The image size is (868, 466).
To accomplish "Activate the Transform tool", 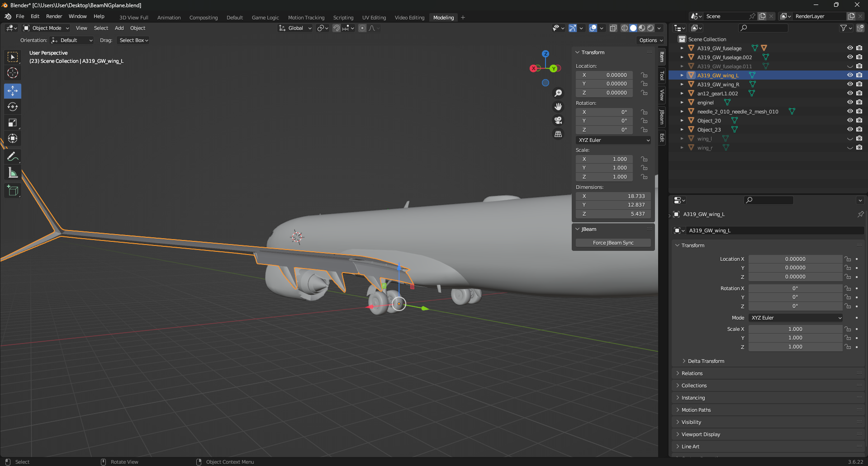I will click(13, 138).
